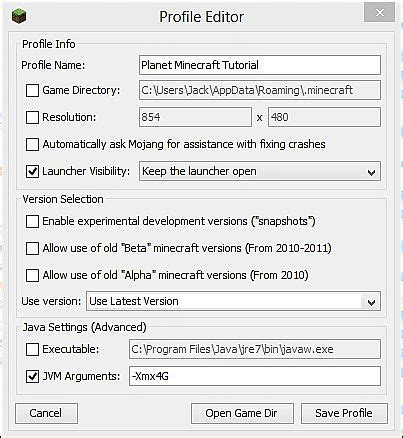Tick the Java Executable checkbox
Image resolution: width=403 pixels, height=438 pixels.
tap(32, 349)
